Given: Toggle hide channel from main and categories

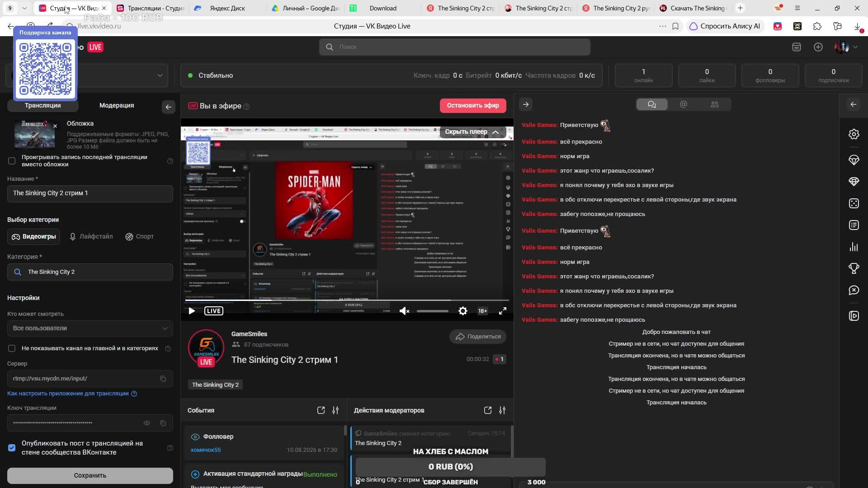Looking at the screenshot, I should click(12, 348).
